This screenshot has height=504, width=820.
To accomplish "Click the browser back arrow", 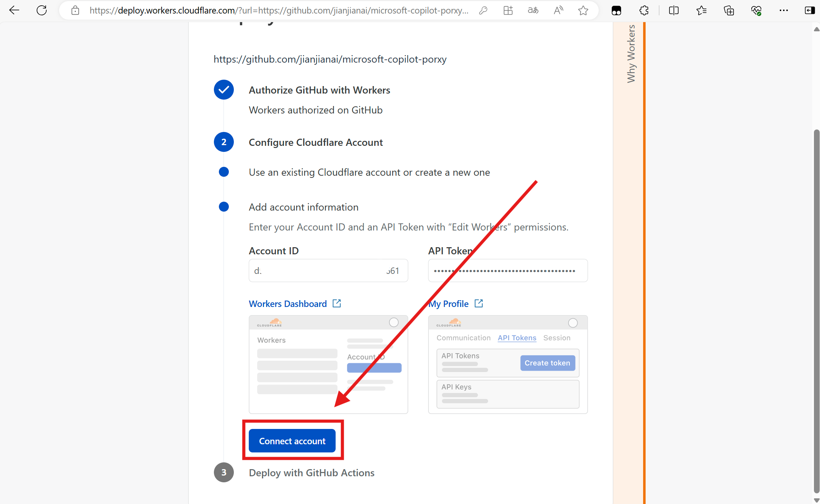I will [x=14, y=10].
